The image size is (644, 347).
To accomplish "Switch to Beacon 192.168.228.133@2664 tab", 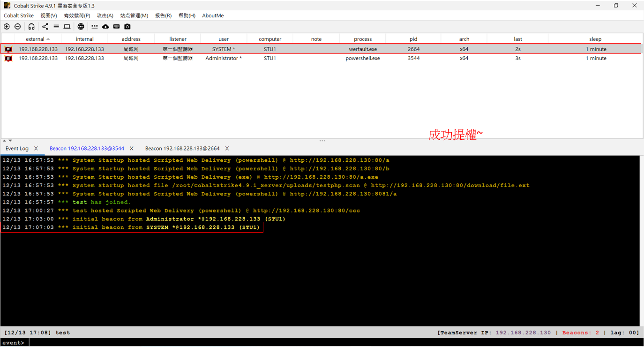I will [x=182, y=149].
